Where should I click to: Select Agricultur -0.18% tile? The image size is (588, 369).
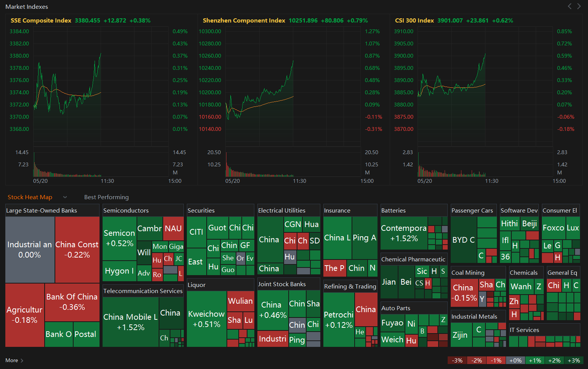(24, 315)
